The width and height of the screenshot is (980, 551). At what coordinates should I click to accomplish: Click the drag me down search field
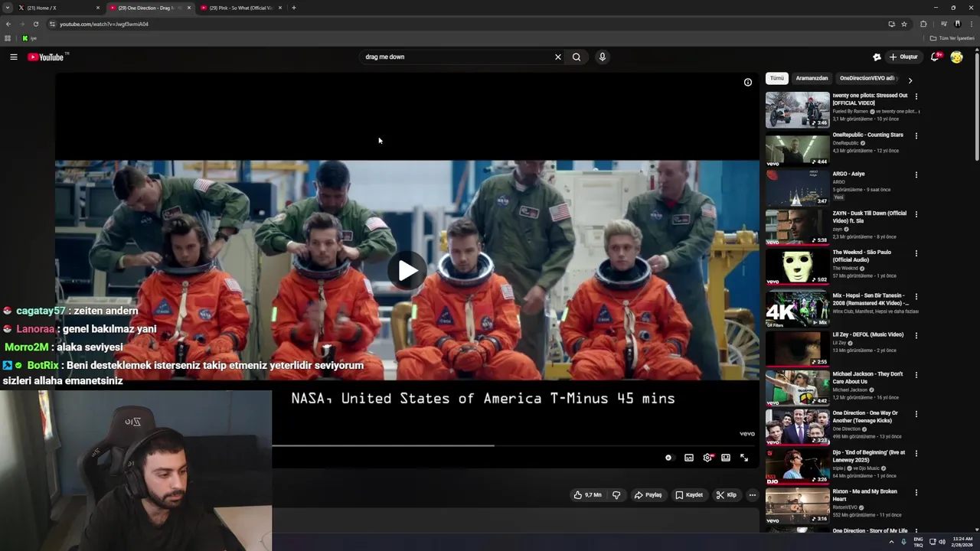pyautogui.click(x=457, y=57)
